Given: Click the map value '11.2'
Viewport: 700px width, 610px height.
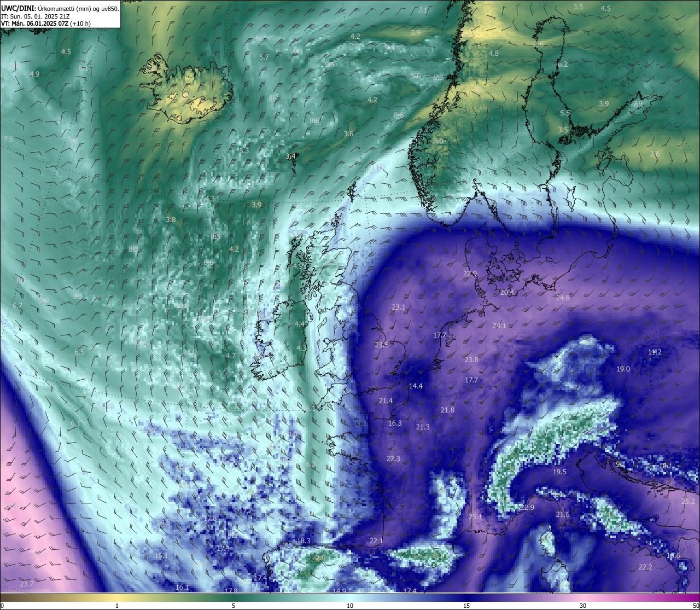Looking at the screenshot, I should point(655,352).
